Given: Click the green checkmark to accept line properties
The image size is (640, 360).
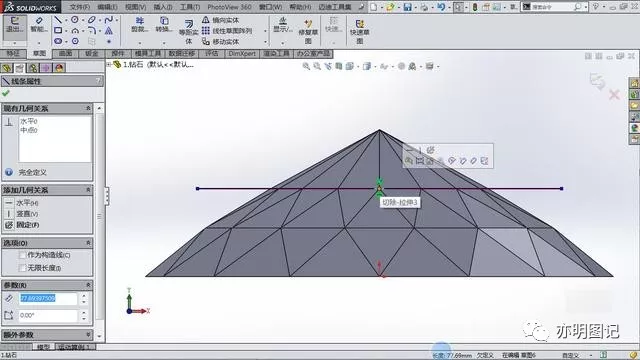Looking at the screenshot, I should [6, 93].
